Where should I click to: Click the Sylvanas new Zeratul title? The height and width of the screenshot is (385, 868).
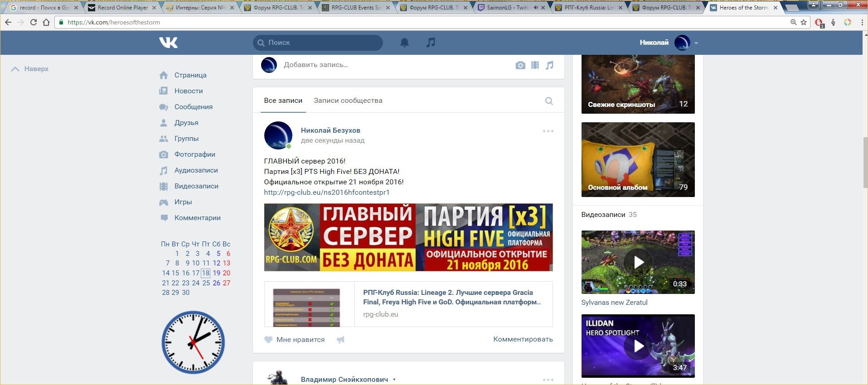pyautogui.click(x=614, y=303)
